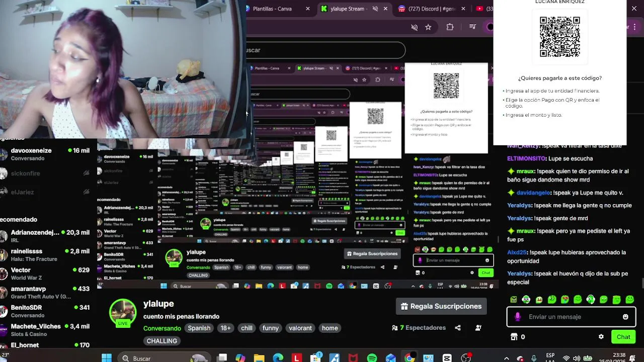Insert emote with purple eyes and headphones
Screen dimensions: 644x362
pyautogui.click(x=526, y=300)
